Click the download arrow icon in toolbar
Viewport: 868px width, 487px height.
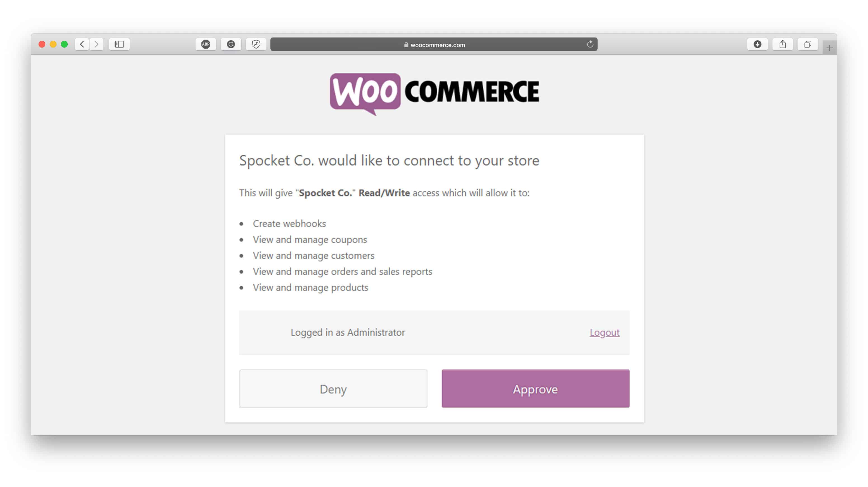coord(757,44)
